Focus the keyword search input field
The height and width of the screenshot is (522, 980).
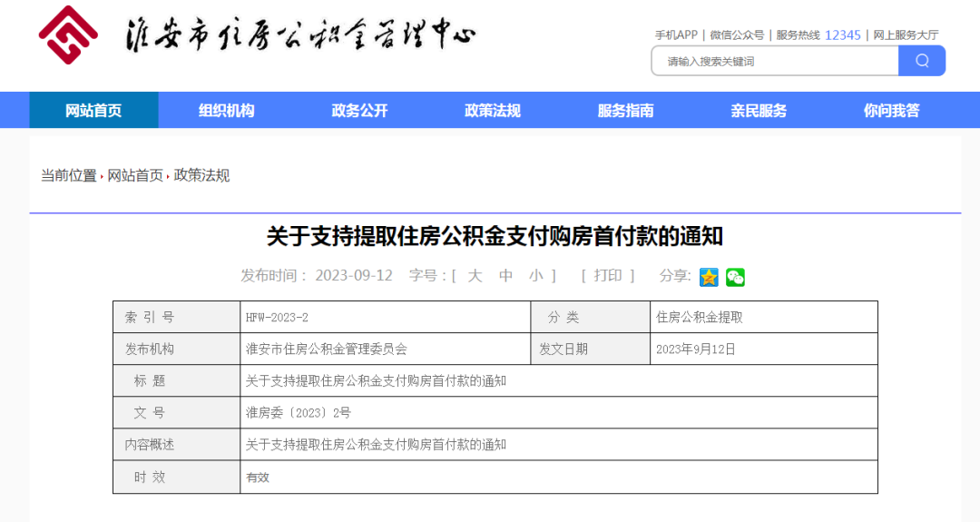coord(774,62)
